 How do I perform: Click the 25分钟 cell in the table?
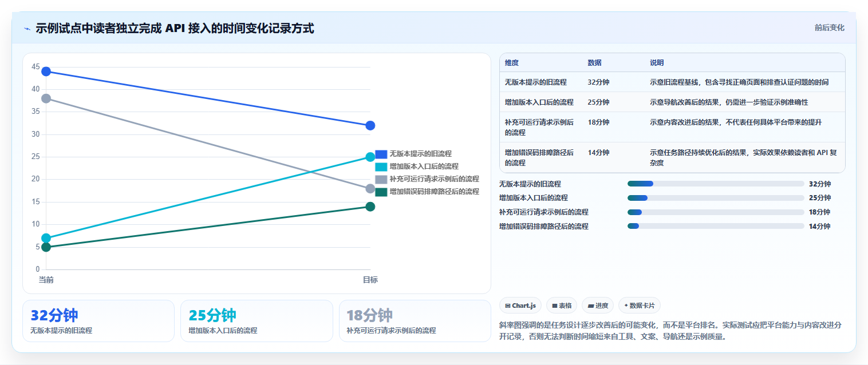pyautogui.click(x=598, y=102)
